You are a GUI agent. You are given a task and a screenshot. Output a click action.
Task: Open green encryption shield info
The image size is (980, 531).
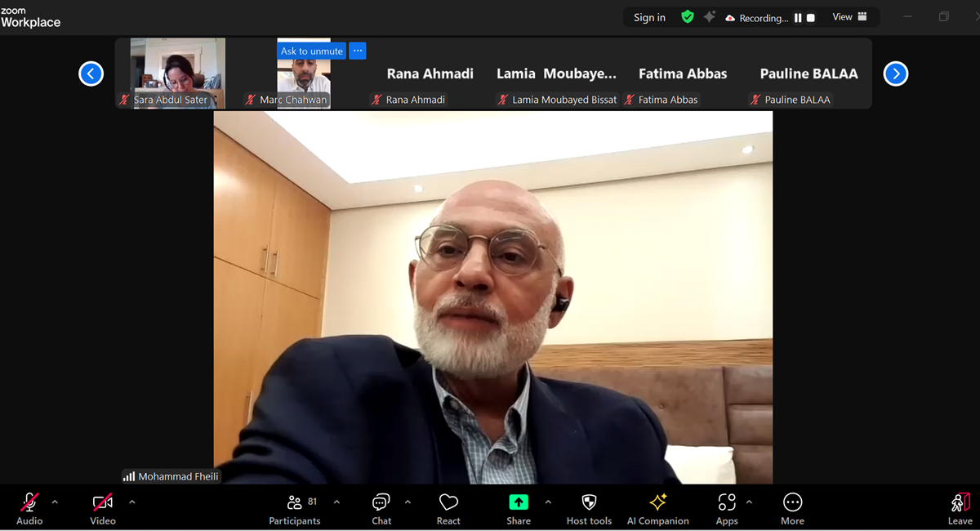[x=688, y=17]
